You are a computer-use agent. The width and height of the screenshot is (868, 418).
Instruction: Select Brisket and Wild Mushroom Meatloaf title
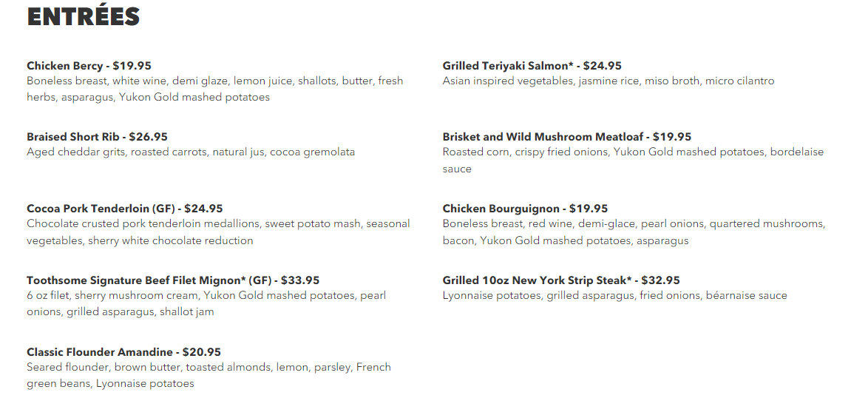(x=567, y=137)
